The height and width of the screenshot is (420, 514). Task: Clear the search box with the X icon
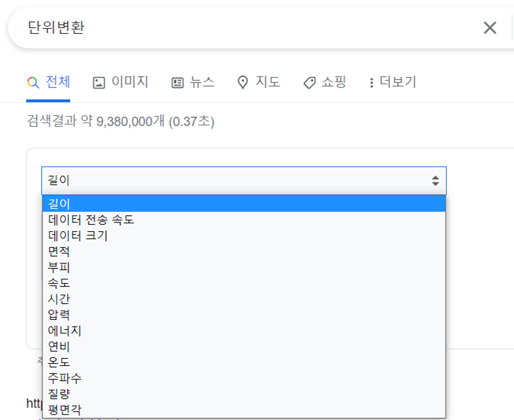click(x=489, y=28)
